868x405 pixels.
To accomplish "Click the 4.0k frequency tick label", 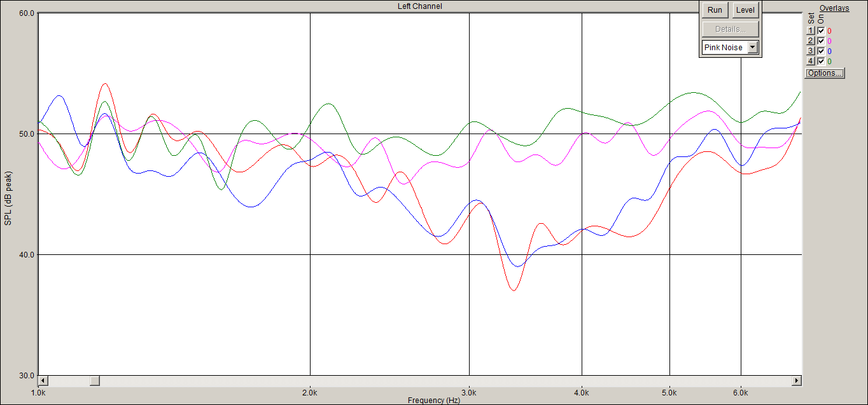I will [x=582, y=393].
